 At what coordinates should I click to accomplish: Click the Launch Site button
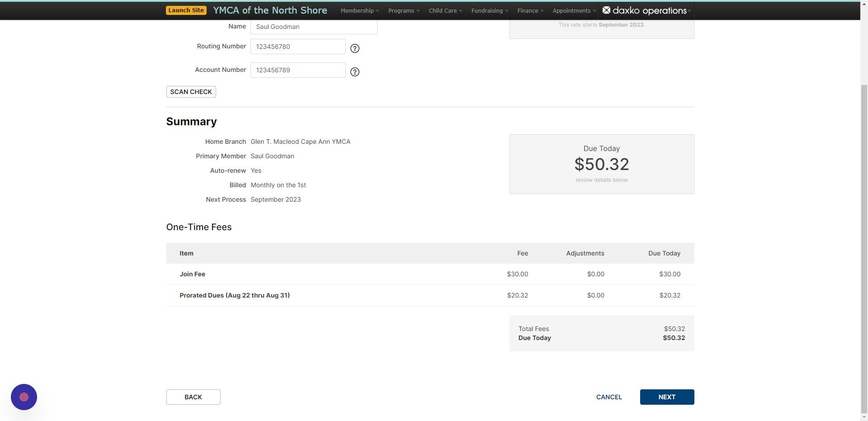[186, 10]
